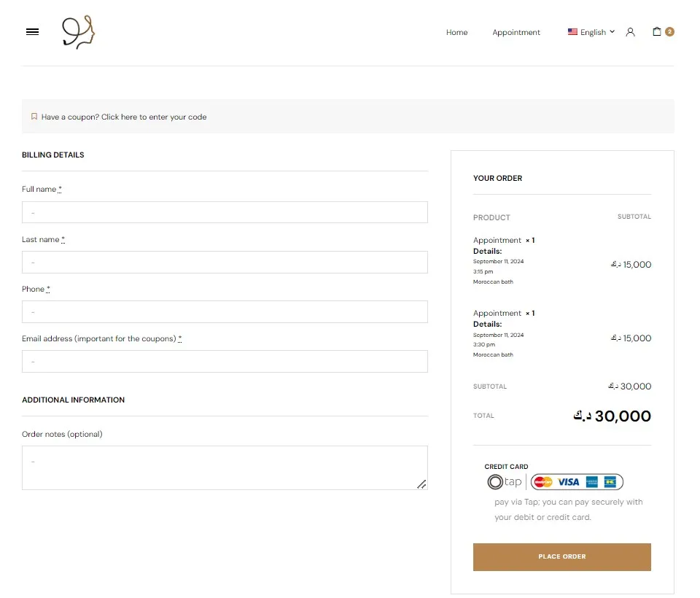Expand the English language dropdown
This screenshot has width=700, height=598.
[x=591, y=32]
